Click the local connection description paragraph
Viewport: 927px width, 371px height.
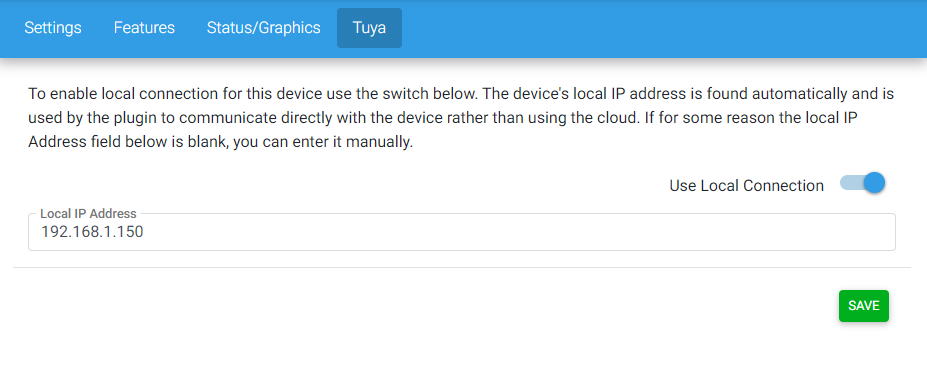[x=461, y=118]
